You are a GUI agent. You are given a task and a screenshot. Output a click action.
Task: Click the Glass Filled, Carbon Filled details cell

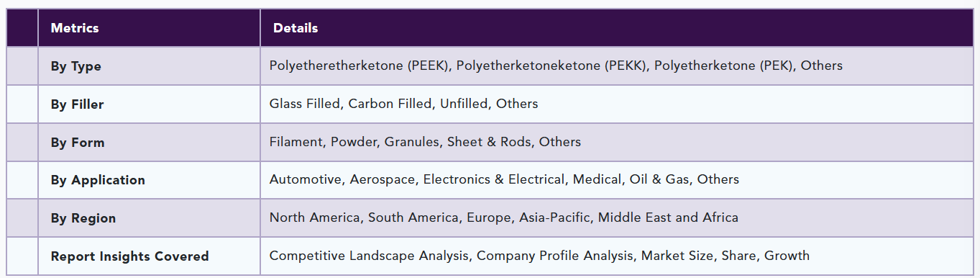(x=616, y=104)
